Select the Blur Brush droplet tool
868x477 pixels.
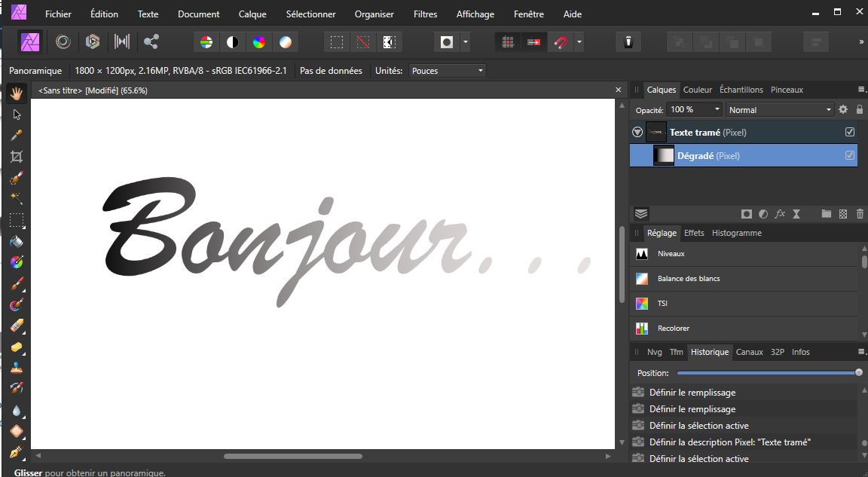click(17, 410)
